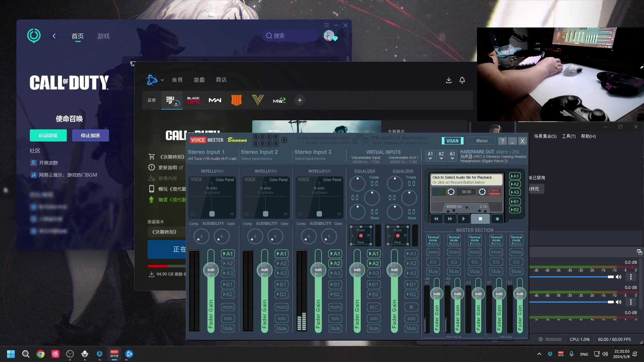The height and width of the screenshot is (362, 644).
Task: Open first OBS mixer track options dots
Action: coord(631,277)
